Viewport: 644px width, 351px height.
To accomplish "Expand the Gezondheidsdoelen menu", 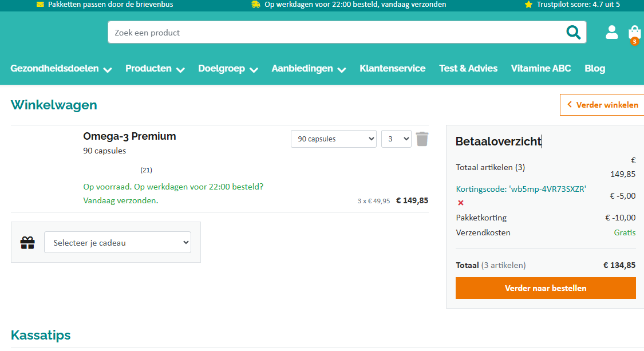I will (61, 69).
